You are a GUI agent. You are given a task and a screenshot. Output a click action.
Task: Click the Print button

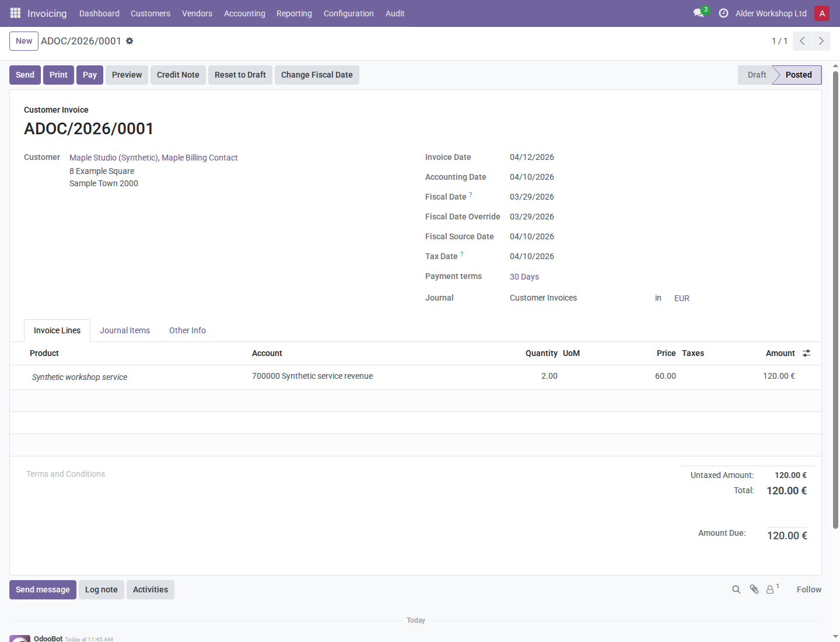click(x=58, y=75)
